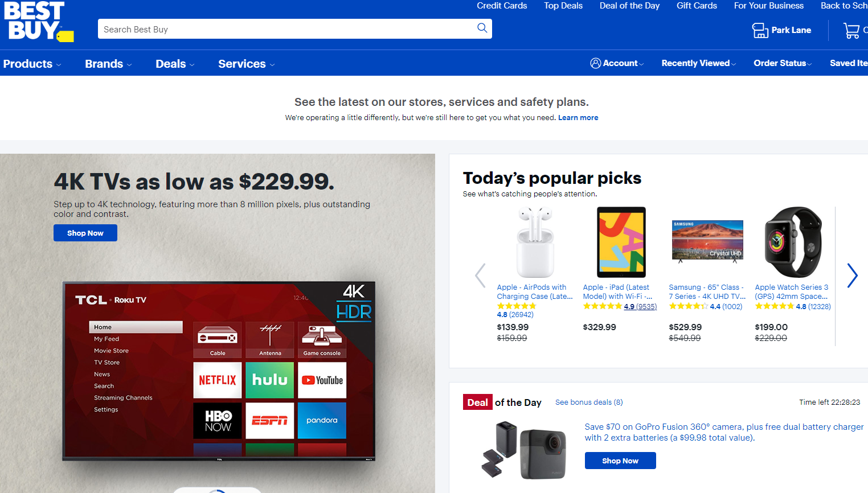Click the GoPro Fusion camera image
This screenshot has width=868, height=493.
(x=523, y=449)
